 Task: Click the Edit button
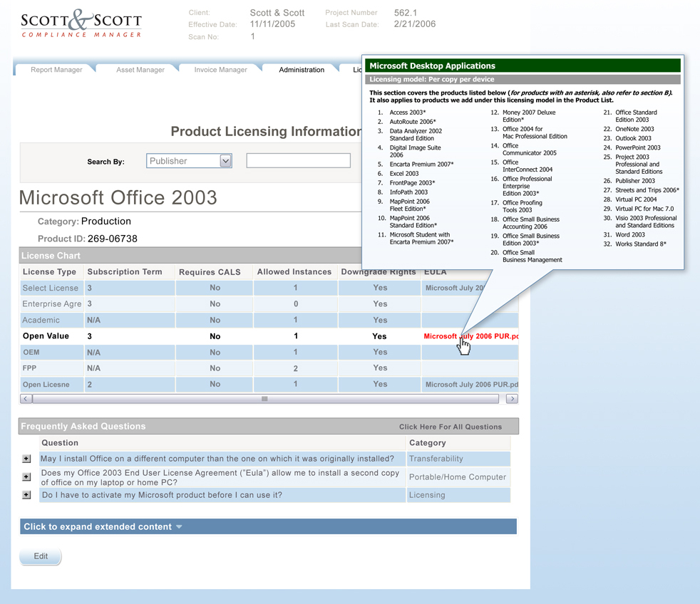[x=41, y=556]
